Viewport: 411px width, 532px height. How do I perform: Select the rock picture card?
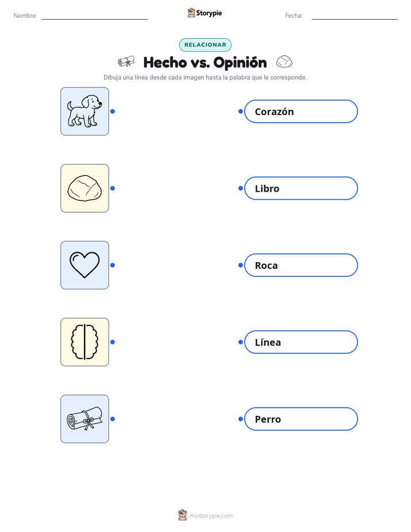[x=85, y=188]
